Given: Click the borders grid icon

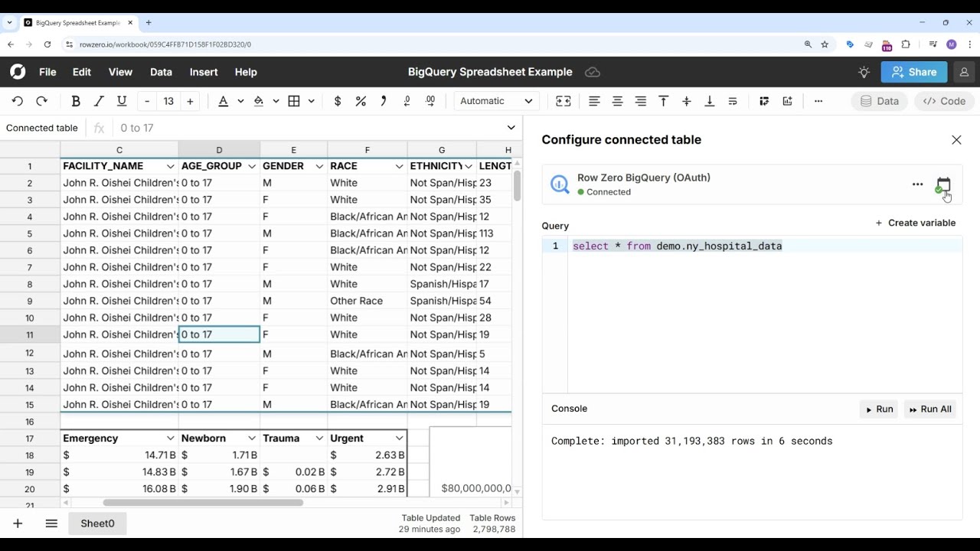Looking at the screenshot, I should click(x=294, y=101).
